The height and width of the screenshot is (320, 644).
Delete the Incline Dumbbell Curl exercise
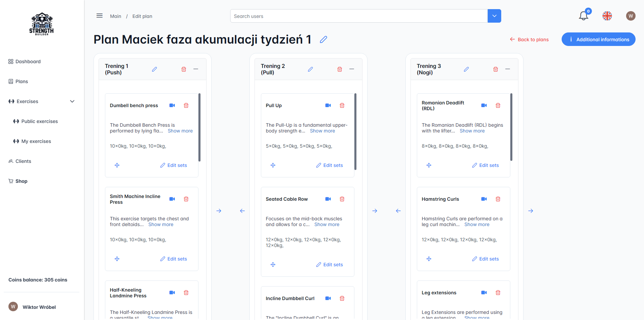click(342, 298)
